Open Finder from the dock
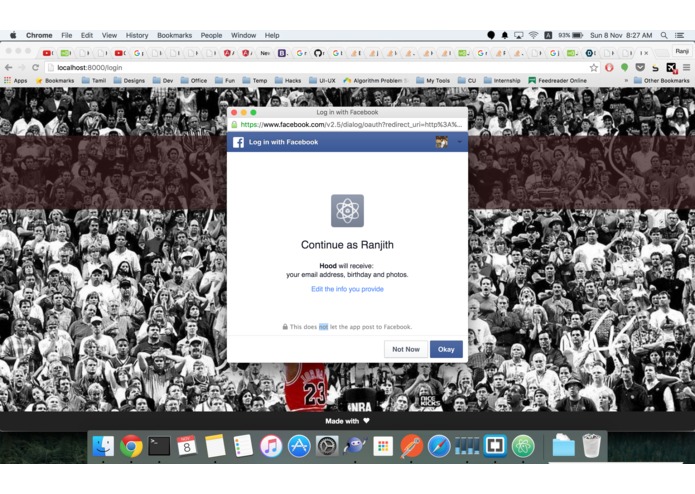The width and height of the screenshot is (695, 494). (103, 446)
